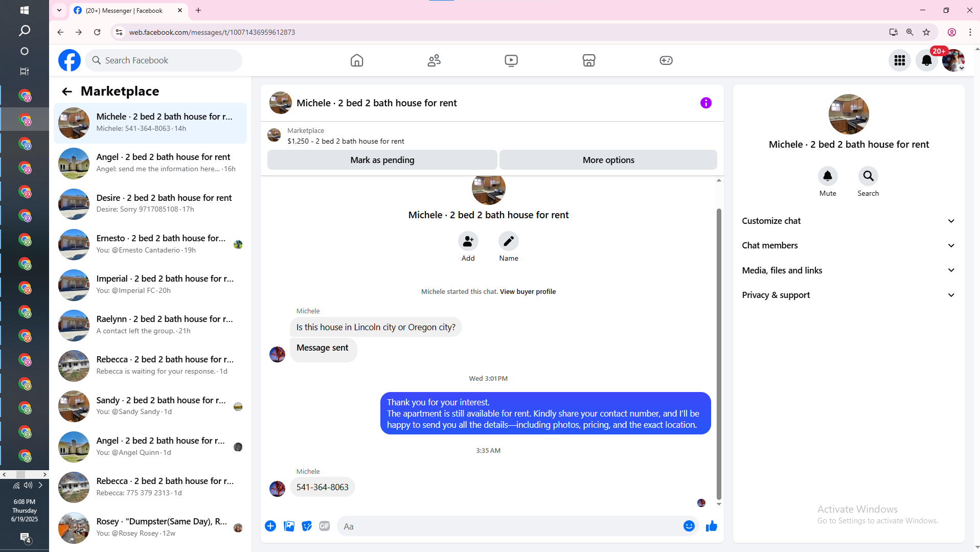Click the Facebook logo

[x=70, y=60]
